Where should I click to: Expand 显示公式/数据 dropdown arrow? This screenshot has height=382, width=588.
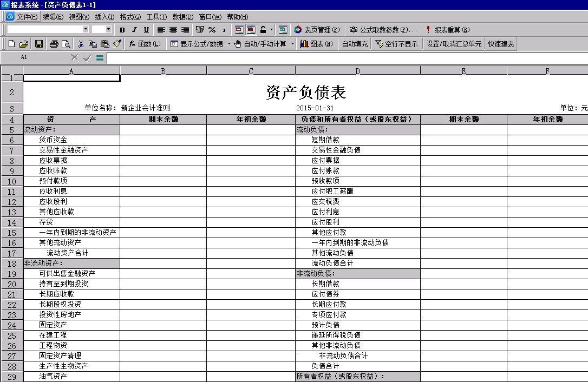coord(228,44)
